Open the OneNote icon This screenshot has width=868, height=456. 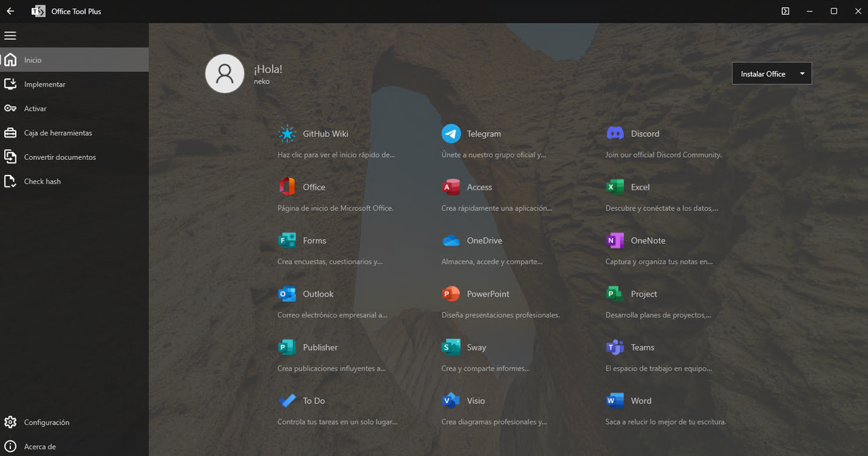coord(615,240)
